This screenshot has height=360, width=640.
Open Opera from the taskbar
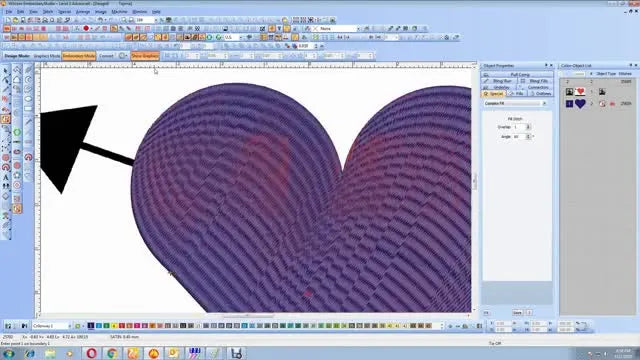click(x=91, y=353)
